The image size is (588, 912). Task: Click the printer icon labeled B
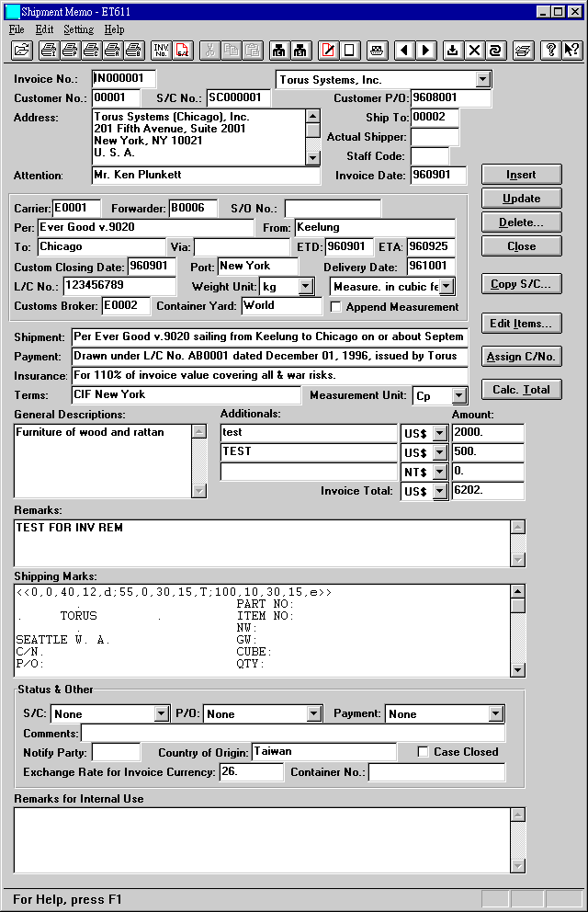(133, 50)
